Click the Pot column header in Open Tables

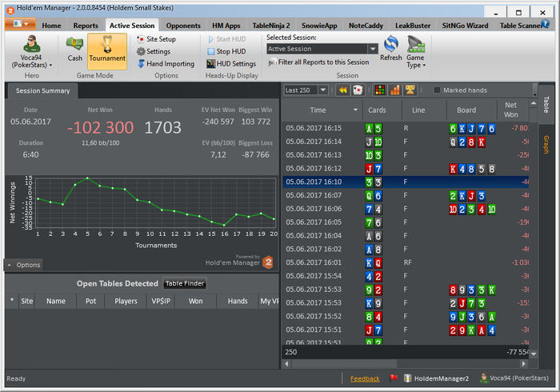[x=90, y=301]
